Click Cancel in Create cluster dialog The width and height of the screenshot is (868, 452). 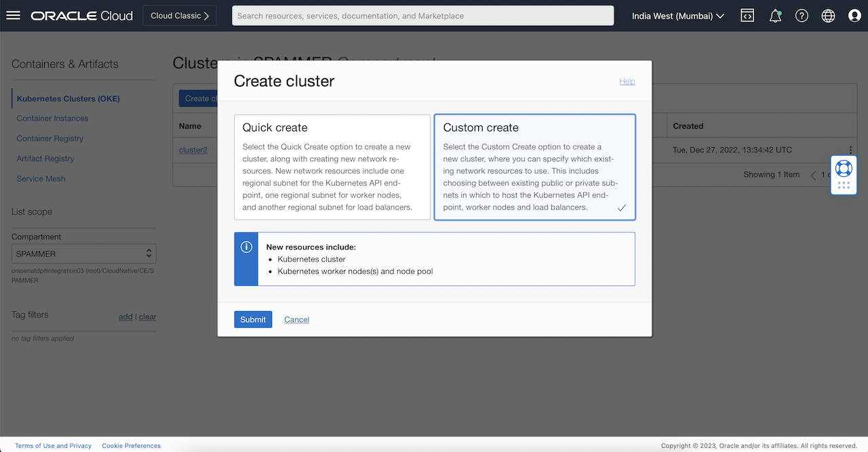pos(297,319)
